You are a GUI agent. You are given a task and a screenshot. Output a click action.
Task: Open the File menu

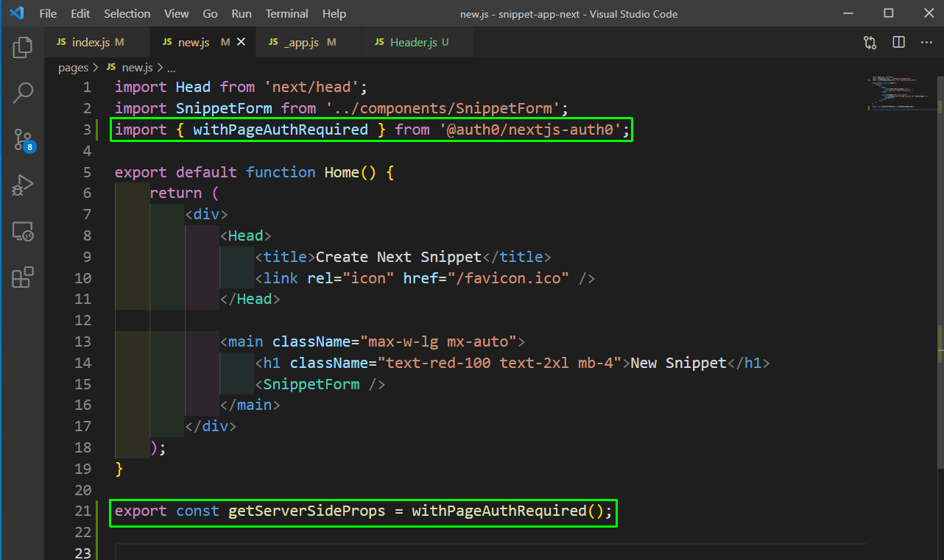pos(48,14)
